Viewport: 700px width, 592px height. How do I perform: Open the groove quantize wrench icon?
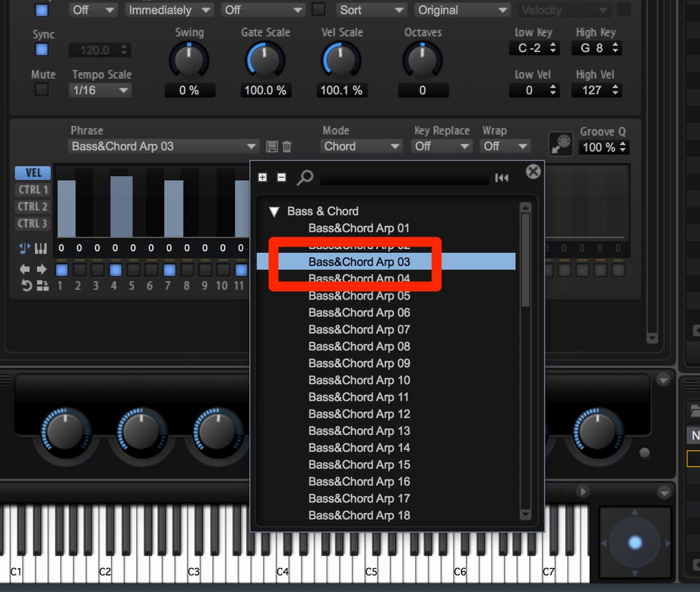(x=560, y=144)
